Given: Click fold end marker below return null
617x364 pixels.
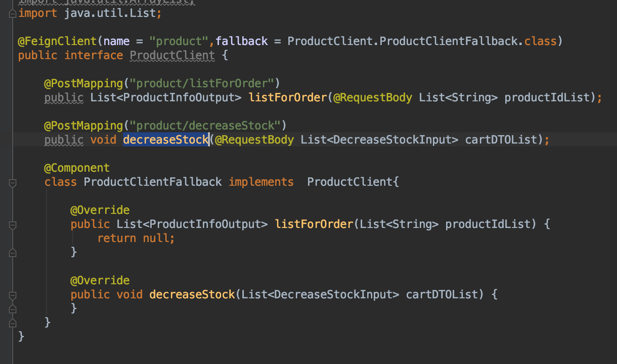Looking at the screenshot, I should pos(13,253).
